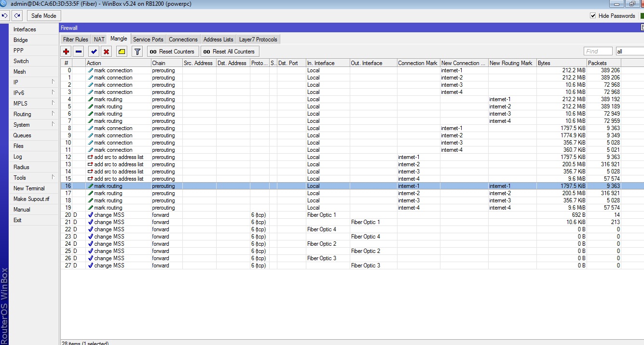Remove the selected rule with the minus icon
This screenshot has width=644, height=345.
79,52
